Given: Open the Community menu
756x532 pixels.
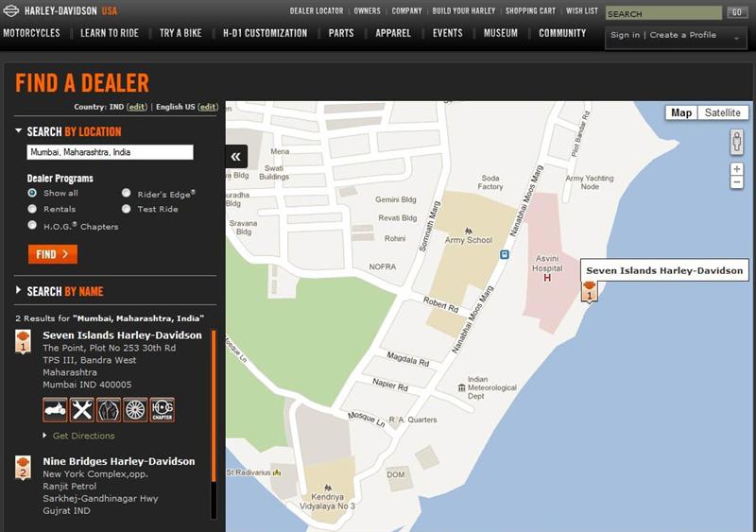Looking at the screenshot, I should [x=562, y=33].
